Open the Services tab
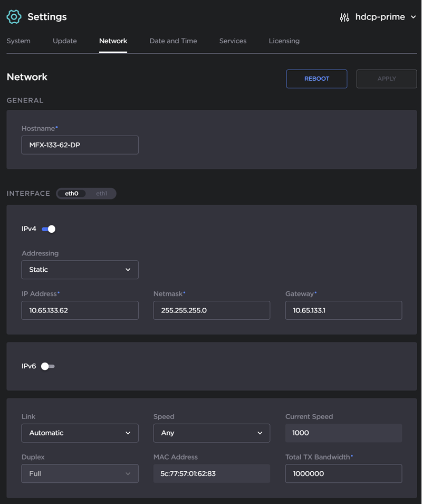Image resolution: width=422 pixels, height=504 pixels. click(x=233, y=41)
